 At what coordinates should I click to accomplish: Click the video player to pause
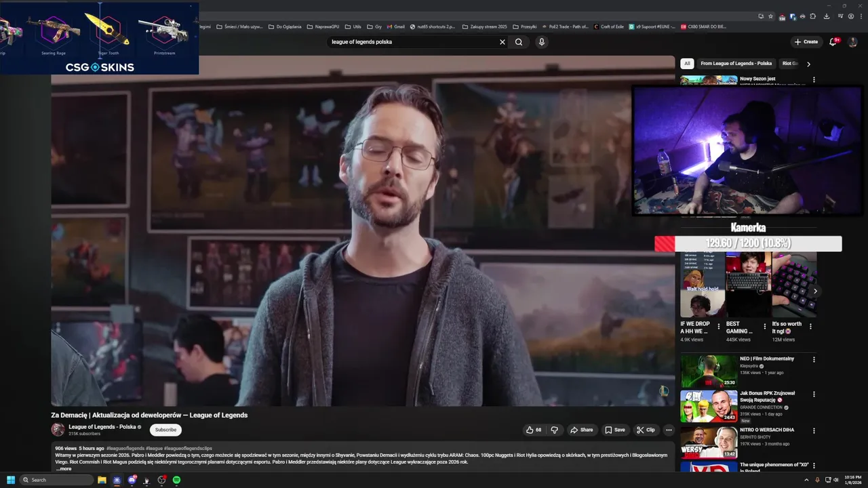tap(363, 231)
